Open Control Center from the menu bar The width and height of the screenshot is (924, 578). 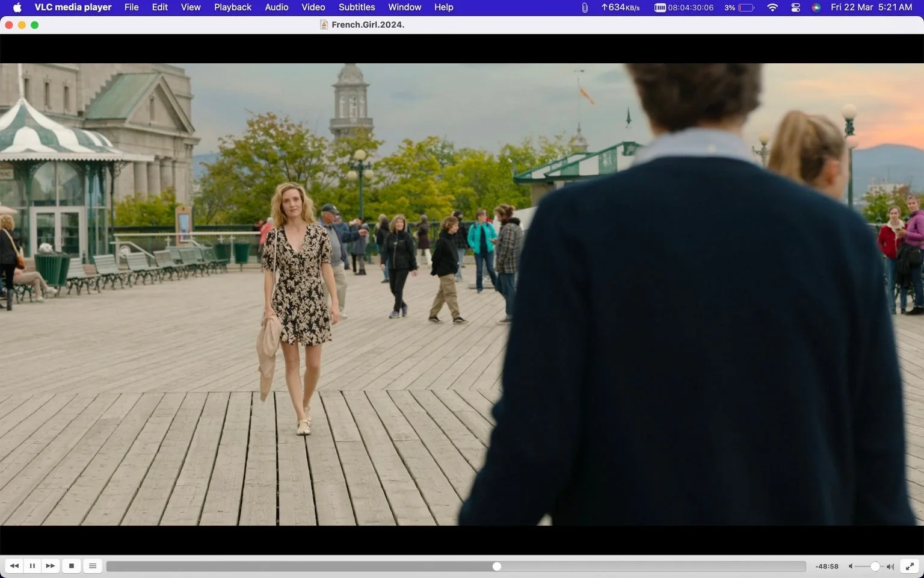pyautogui.click(x=795, y=7)
